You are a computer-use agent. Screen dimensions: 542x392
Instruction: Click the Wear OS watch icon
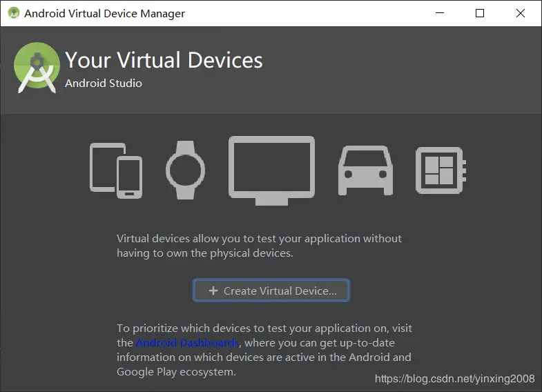click(185, 170)
